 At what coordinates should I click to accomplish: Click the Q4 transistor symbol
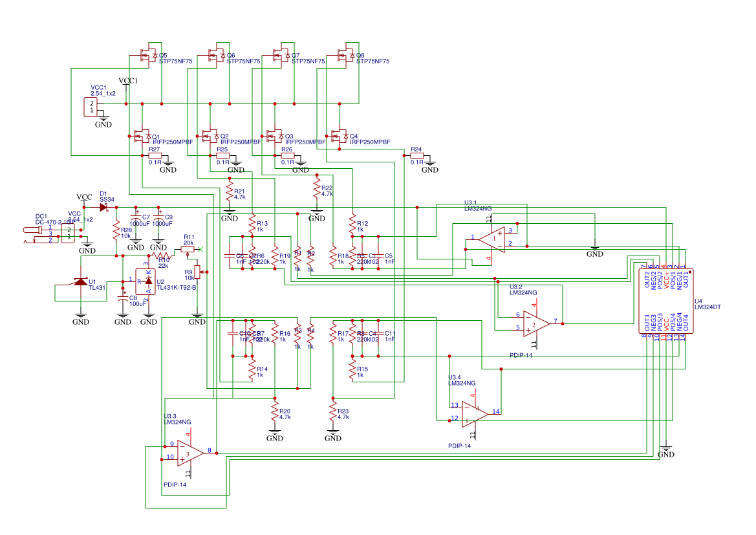[338, 136]
